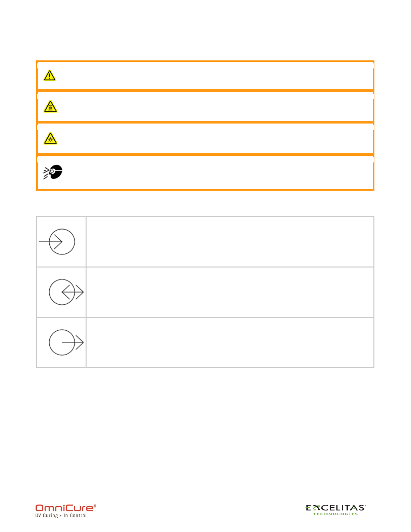Select the 'UV Curing • In Control' tagline
Viewport: 411px width, 532px height.
coord(61,516)
